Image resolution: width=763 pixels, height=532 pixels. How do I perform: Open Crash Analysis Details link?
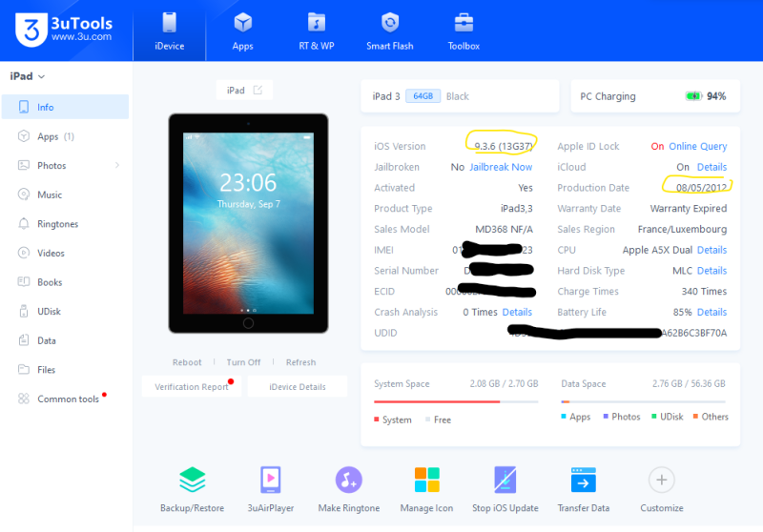coord(517,312)
